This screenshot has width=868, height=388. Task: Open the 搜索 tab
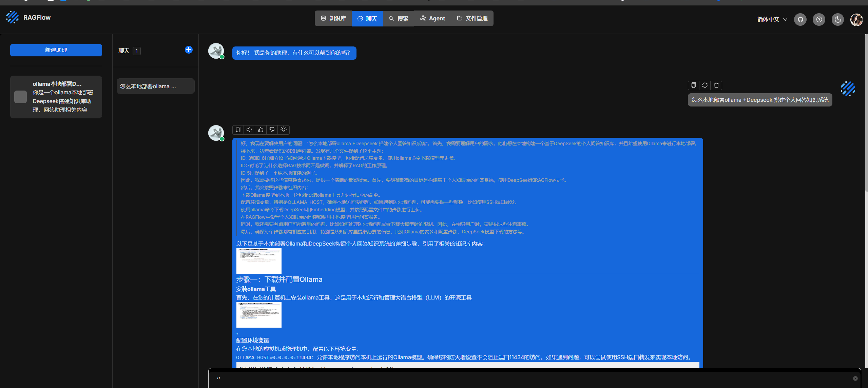(399, 19)
